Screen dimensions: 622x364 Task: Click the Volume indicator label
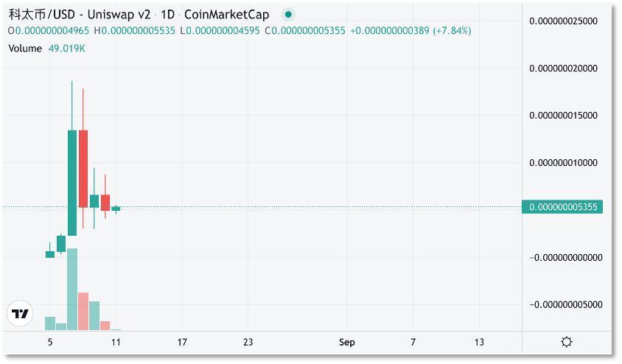click(25, 48)
